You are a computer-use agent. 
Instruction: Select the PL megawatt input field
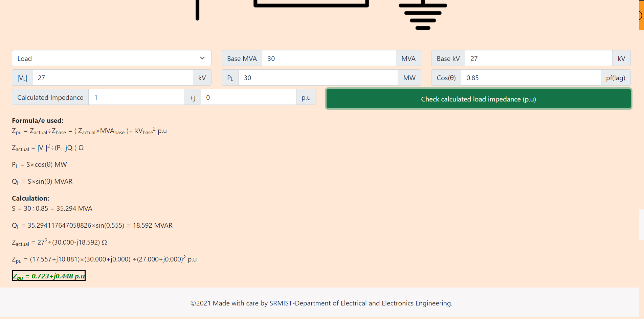point(317,77)
